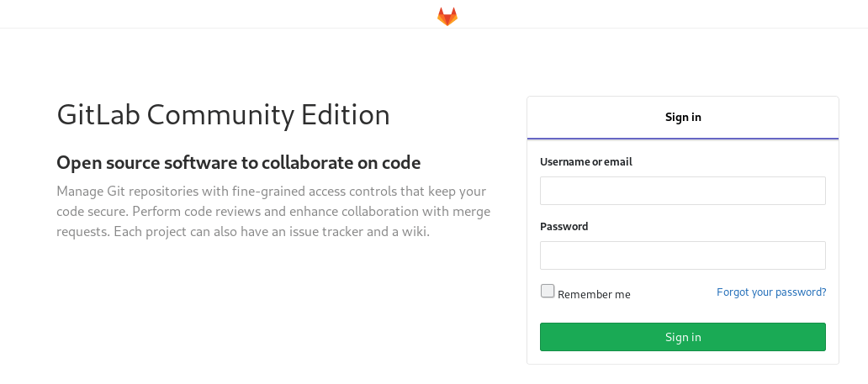868x384 pixels.
Task: Click the Manage Git repositories description paragraph
Action: pos(273,211)
